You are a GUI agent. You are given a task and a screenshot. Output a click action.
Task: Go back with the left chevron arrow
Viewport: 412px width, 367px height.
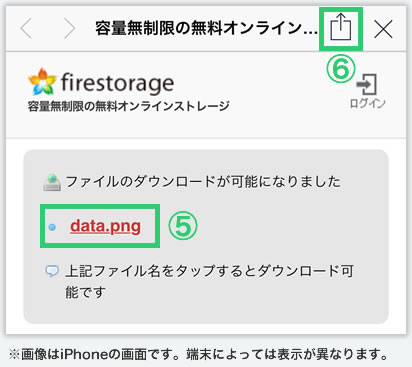click(26, 29)
